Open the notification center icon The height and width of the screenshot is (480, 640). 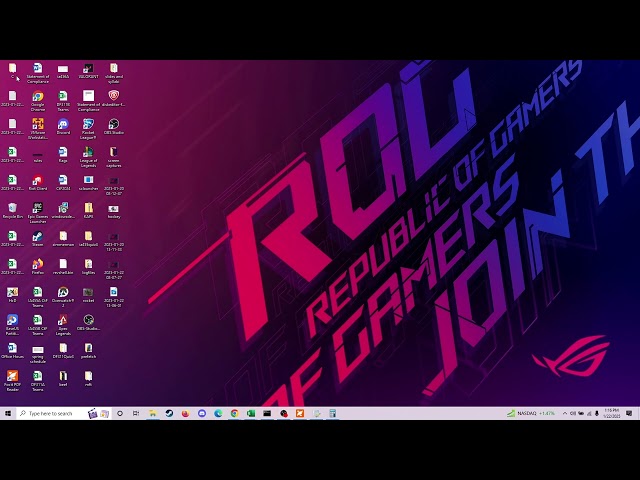629,413
